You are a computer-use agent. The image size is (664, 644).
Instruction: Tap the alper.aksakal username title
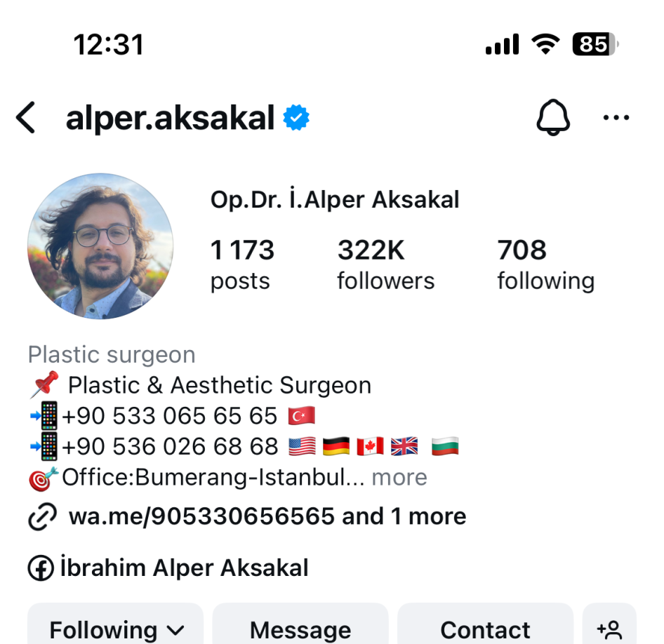tap(171, 118)
